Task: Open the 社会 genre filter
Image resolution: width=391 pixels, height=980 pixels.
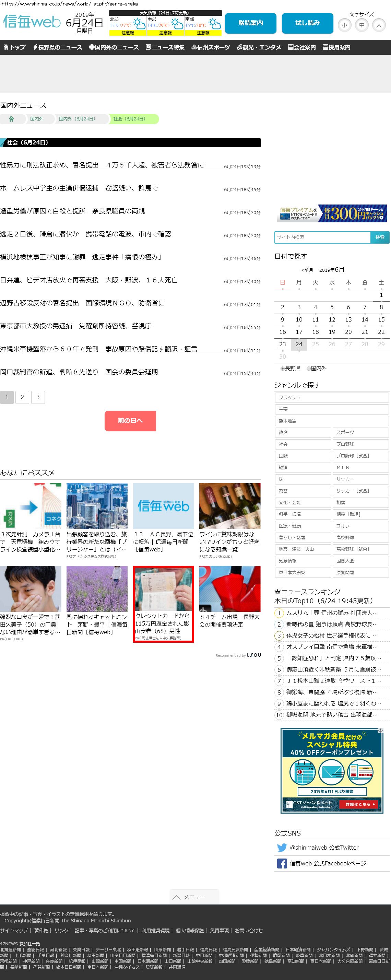Action: pyautogui.click(x=303, y=444)
